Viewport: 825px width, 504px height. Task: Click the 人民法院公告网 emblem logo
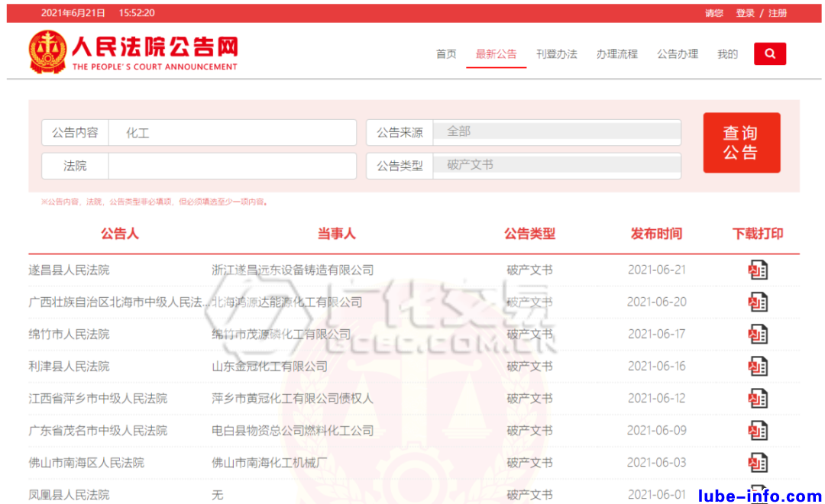[x=47, y=52]
